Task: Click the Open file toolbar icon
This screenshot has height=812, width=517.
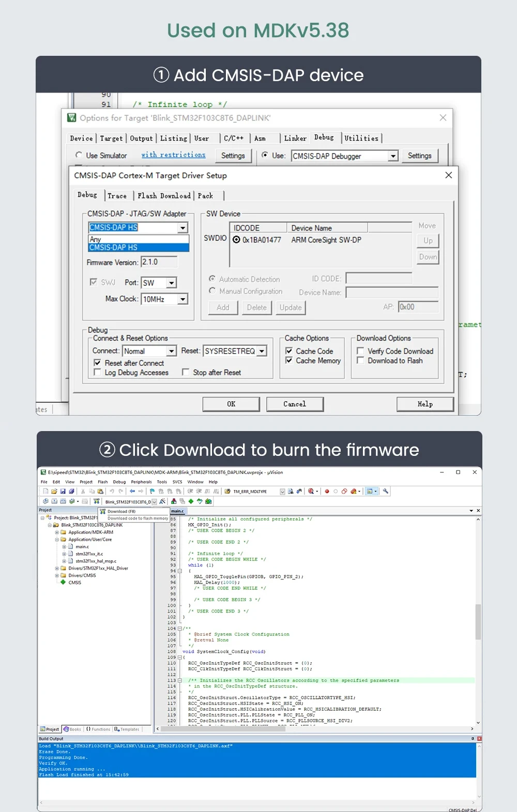Action: 54,491
